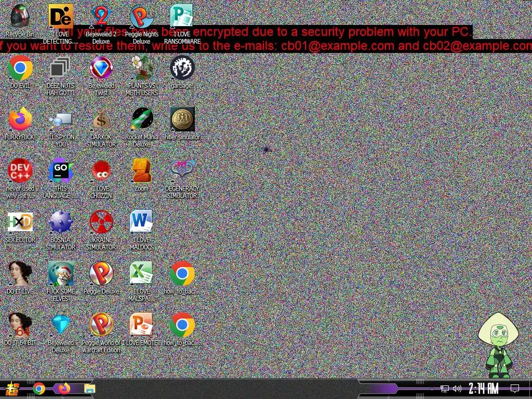The height and width of the screenshot is (399, 532).
Task: Select the gold coin desktop icon
Action: point(182,119)
